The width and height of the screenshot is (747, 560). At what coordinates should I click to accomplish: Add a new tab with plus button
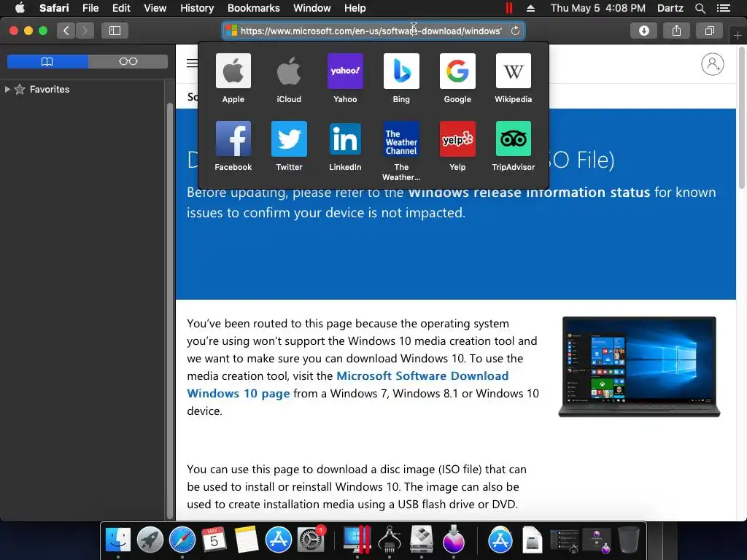(738, 36)
